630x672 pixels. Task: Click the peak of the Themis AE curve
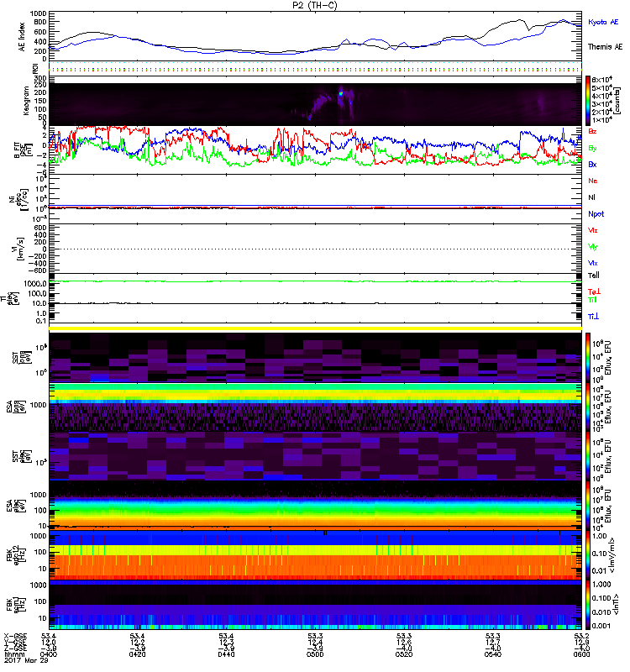pyautogui.click(x=521, y=19)
